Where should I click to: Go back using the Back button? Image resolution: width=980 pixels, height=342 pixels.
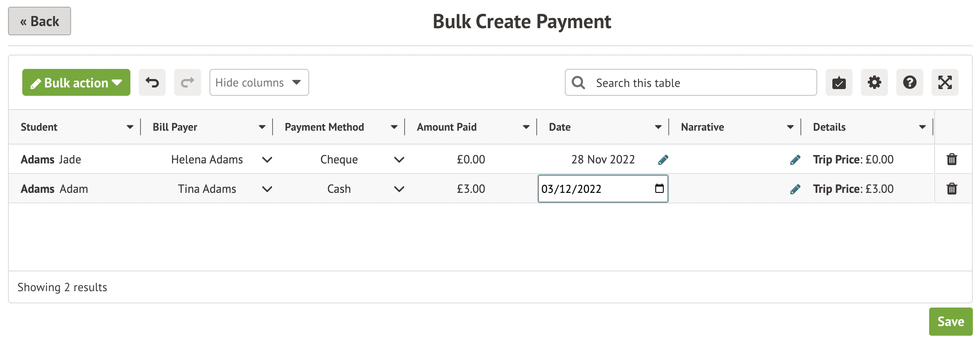pos(40,21)
